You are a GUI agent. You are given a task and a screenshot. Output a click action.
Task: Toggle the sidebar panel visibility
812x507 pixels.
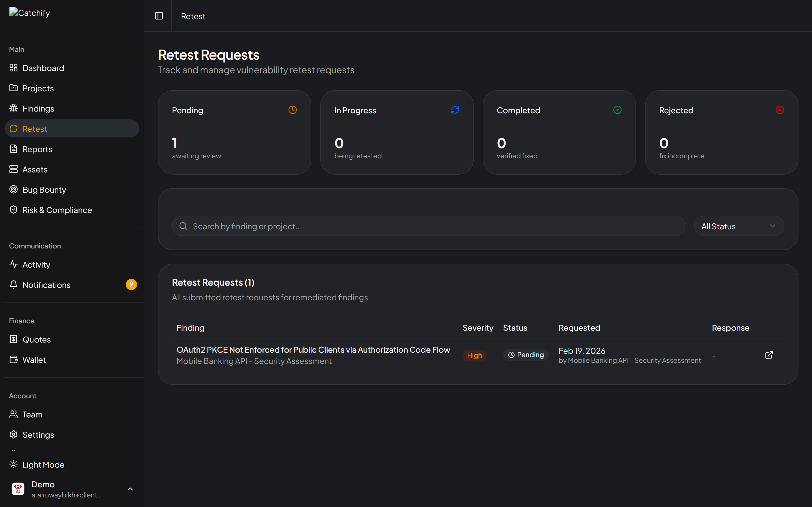click(159, 16)
